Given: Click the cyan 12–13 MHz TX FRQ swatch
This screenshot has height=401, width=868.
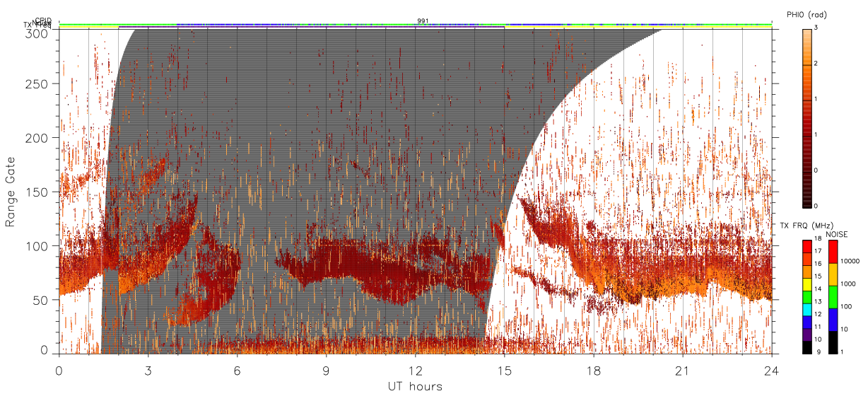Looking at the screenshot, I should tap(807, 308).
